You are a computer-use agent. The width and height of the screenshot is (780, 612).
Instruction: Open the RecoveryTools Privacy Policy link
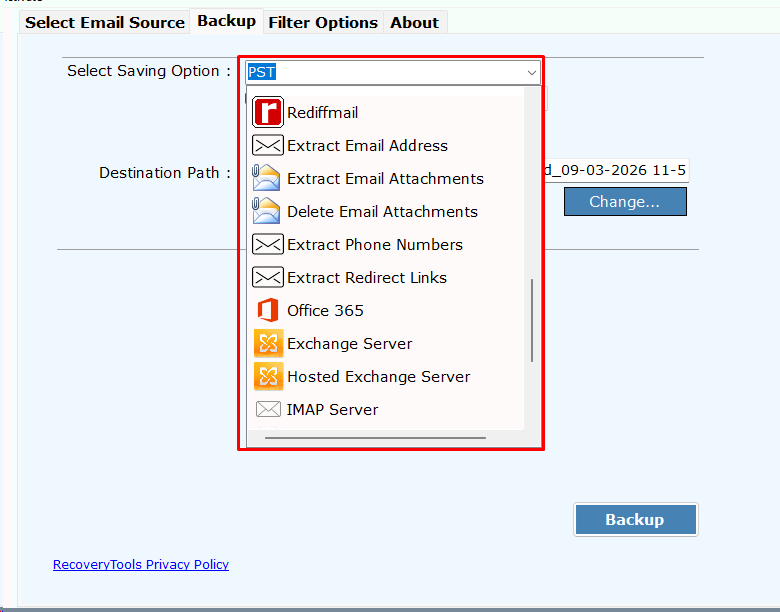[x=141, y=564]
